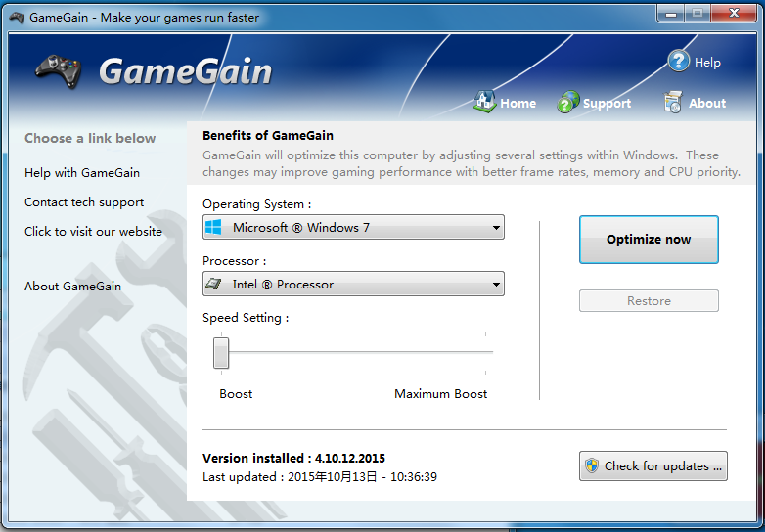Image resolution: width=765 pixels, height=532 pixels.
Task: Open Operating System dropdown arrow
Action: pos(496,228)
